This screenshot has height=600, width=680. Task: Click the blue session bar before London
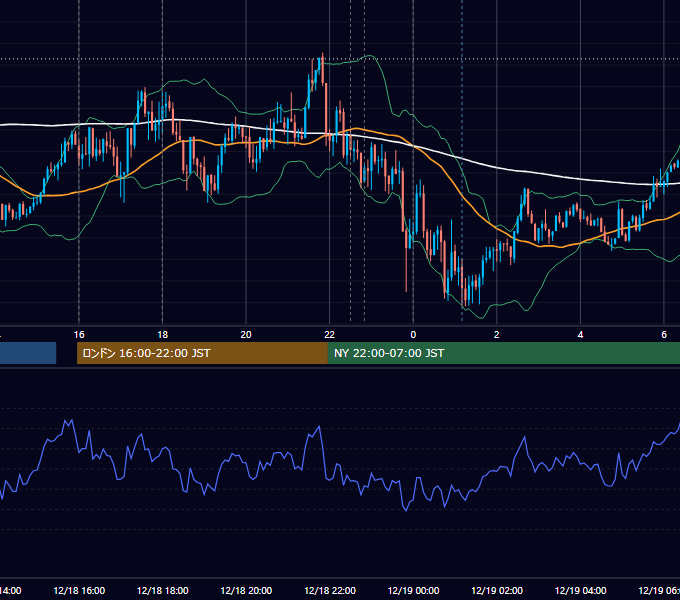pos(28,353)
